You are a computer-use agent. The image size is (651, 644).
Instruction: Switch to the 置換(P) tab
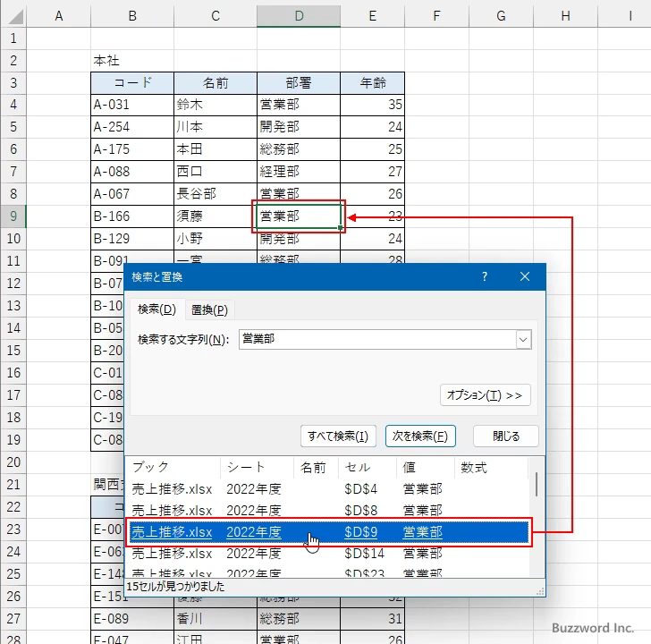[209, 309]
